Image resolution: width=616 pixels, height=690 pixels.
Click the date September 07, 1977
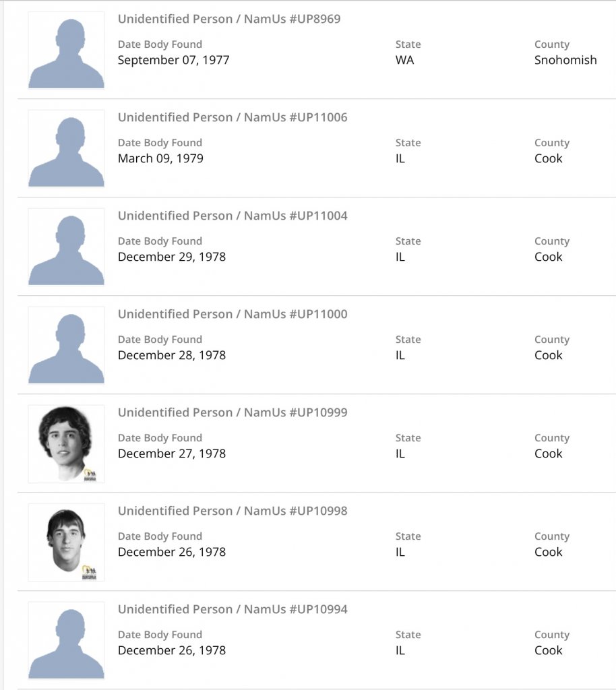[173, 60]
